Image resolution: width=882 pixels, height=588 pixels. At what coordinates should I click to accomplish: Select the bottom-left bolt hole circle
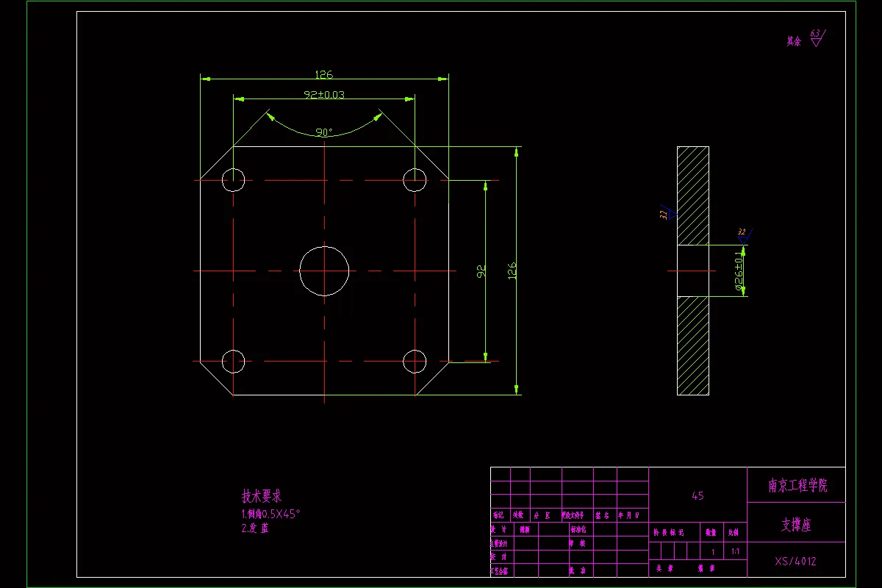pyautogui.click(x=234, y=361)
